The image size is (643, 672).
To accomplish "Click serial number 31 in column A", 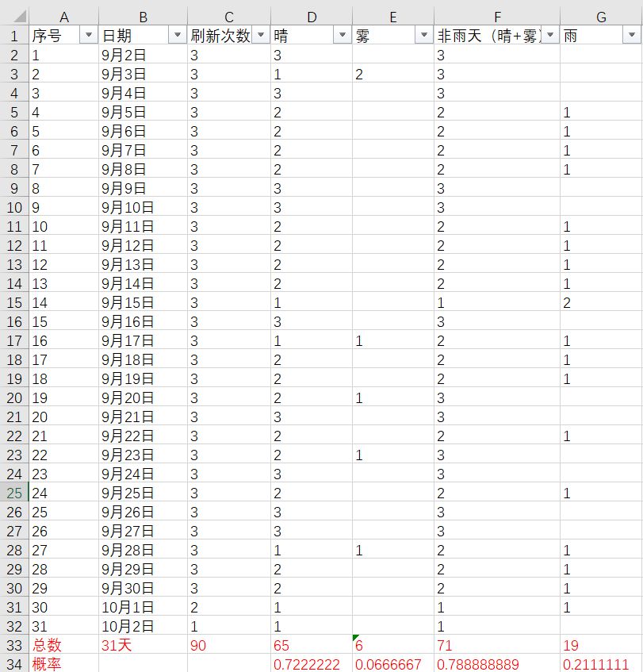I will pos(64,626).
